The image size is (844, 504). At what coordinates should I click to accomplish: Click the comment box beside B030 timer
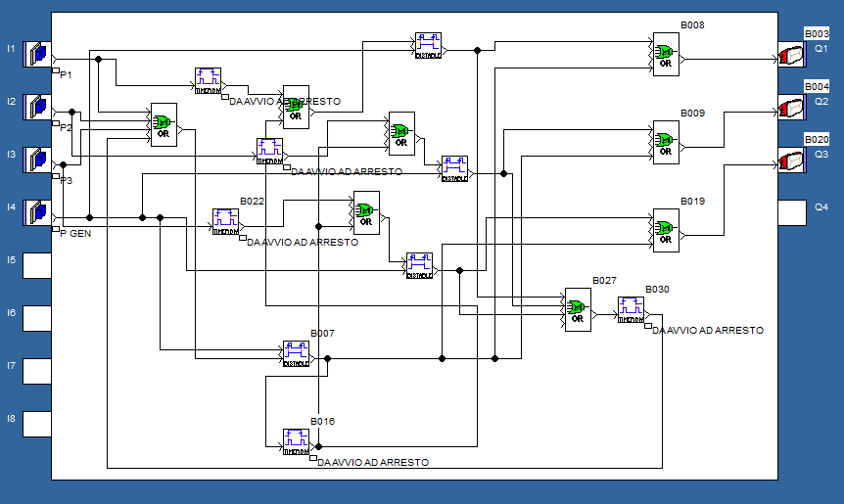[x=648, y=327]
